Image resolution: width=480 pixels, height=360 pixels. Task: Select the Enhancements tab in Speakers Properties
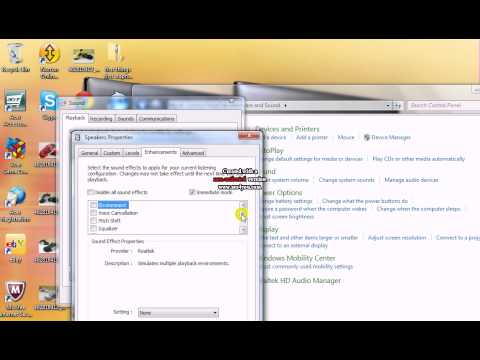click(x=160, y=152)
